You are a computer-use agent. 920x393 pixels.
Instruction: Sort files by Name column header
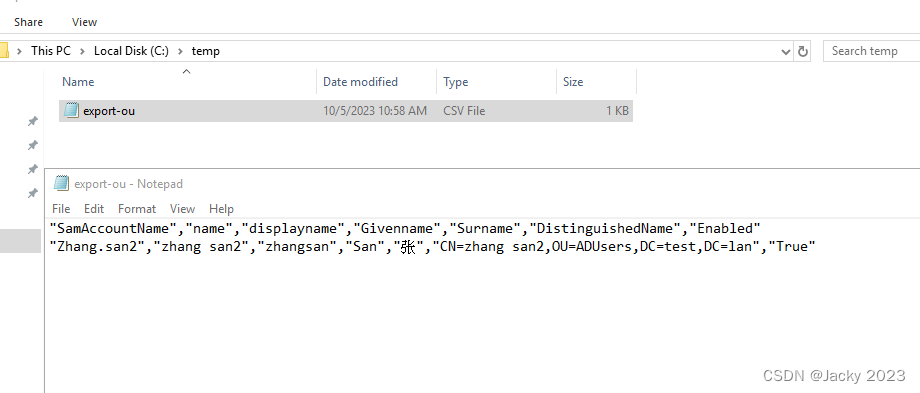pyautogui.click(x=180, y=82)
